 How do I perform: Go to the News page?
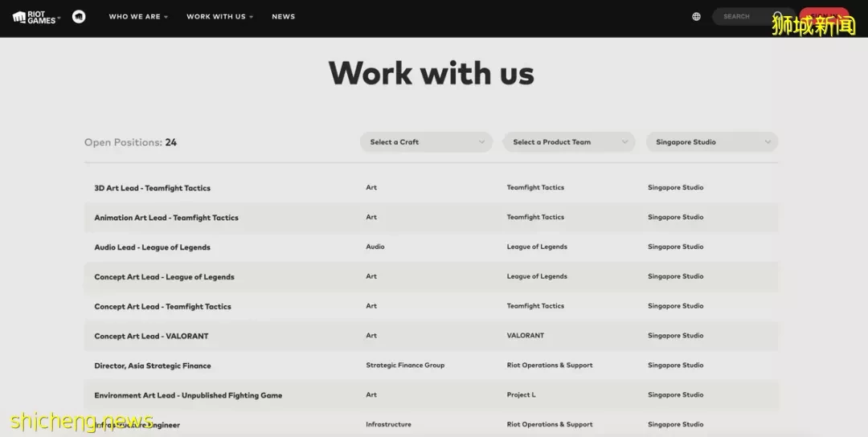[x=284, y=17]
